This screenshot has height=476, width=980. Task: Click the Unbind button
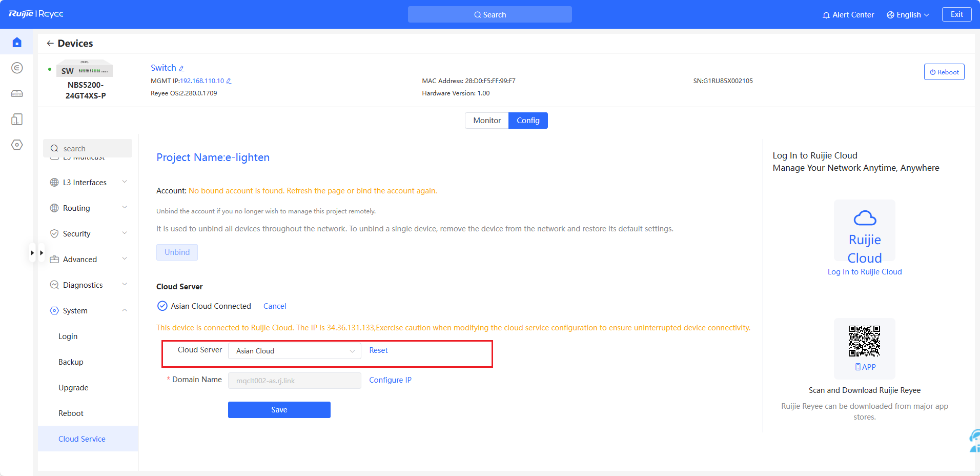click(177, 252)
